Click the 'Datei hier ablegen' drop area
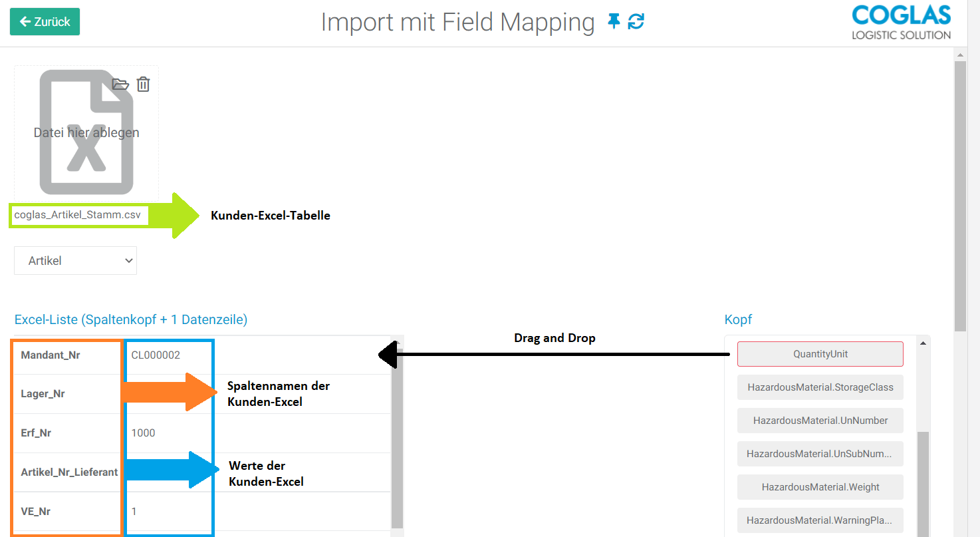 (86, 132)
